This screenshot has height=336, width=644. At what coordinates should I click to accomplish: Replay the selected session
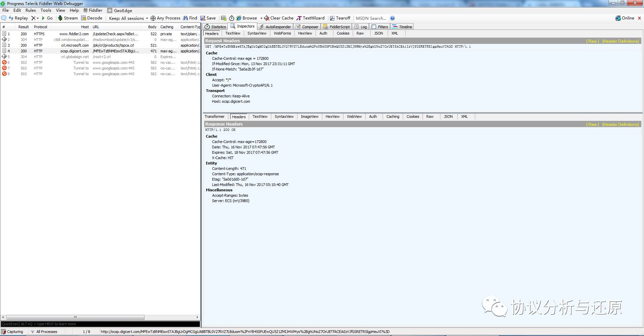pyautogui.click(x=18, y=18)
